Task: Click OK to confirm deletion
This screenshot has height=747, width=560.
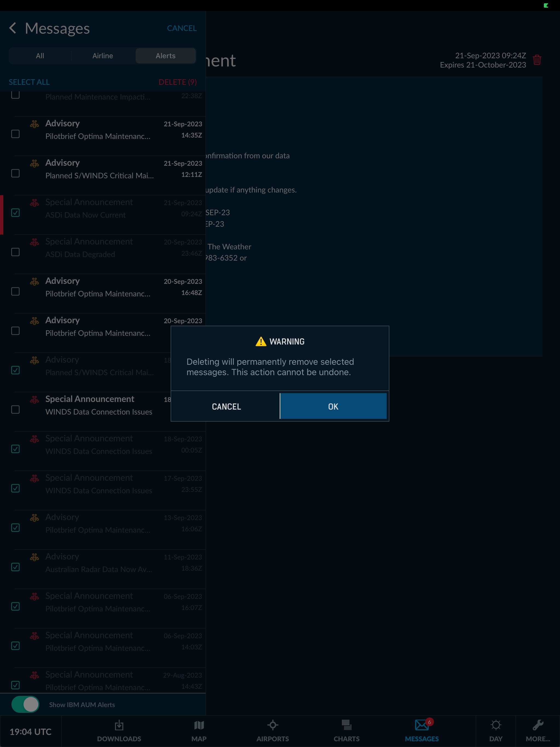Action: (333, 406)
